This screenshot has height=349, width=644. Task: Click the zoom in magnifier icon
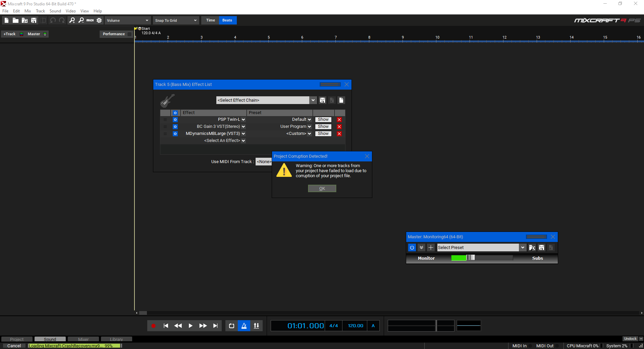[x=72, y=20]
